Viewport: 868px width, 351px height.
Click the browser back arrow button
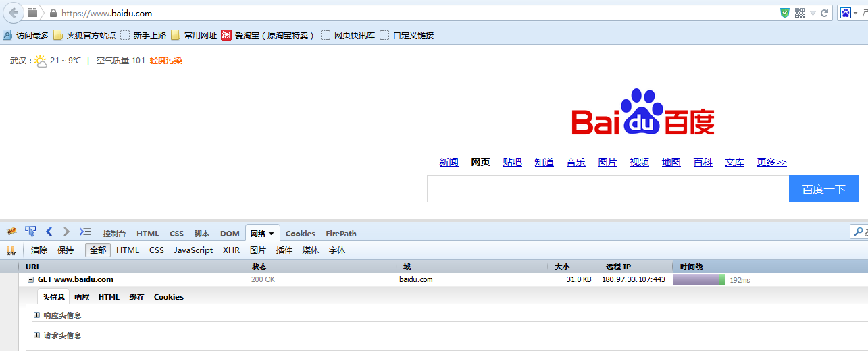[x=13, y=13]
